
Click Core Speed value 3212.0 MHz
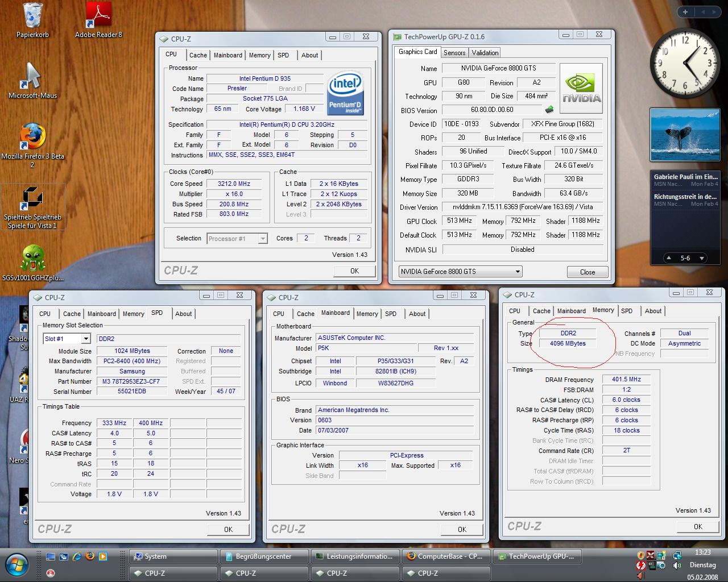click(x=234, y=184)
